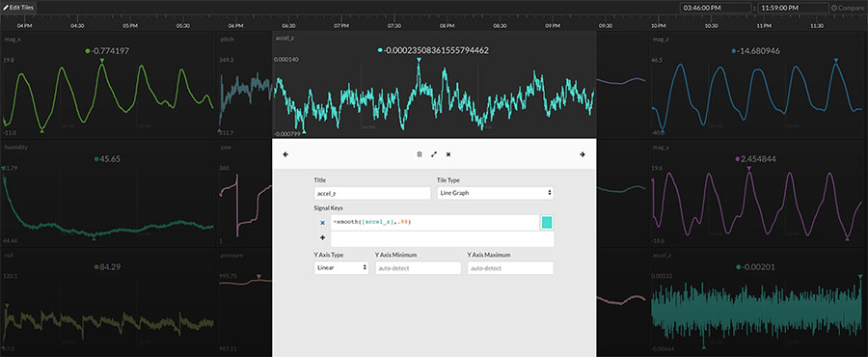The height and width of the screenshot is (357, 868).
Task: Select the yaw tile graph
Action: pos(245,205)
